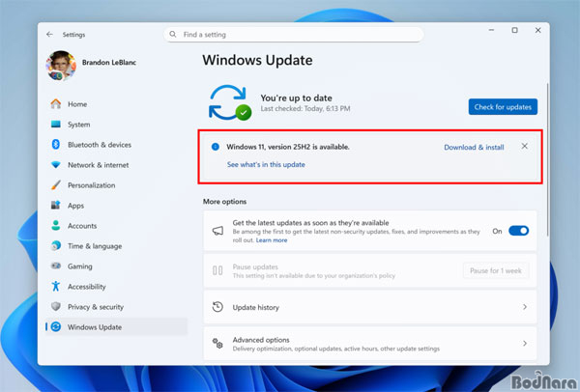Click in Find a setting search box
Viewport: 580px width, 392px height.
(294, 35)
